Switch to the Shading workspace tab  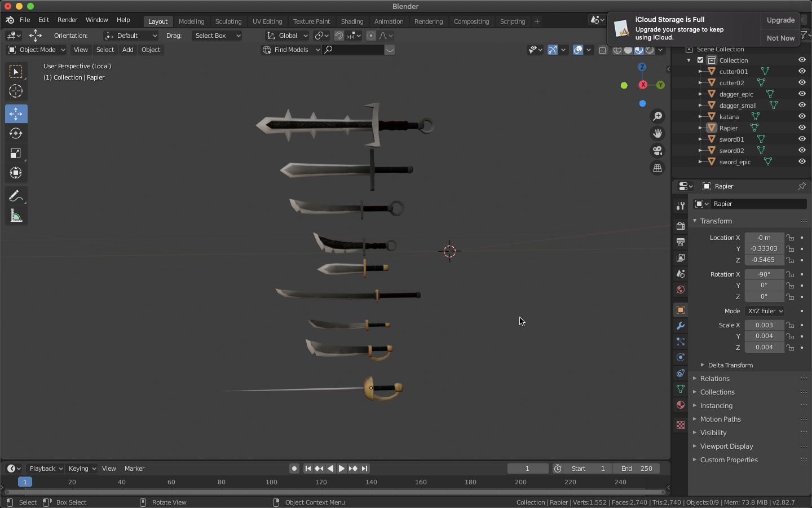click(x=352, y=21)
